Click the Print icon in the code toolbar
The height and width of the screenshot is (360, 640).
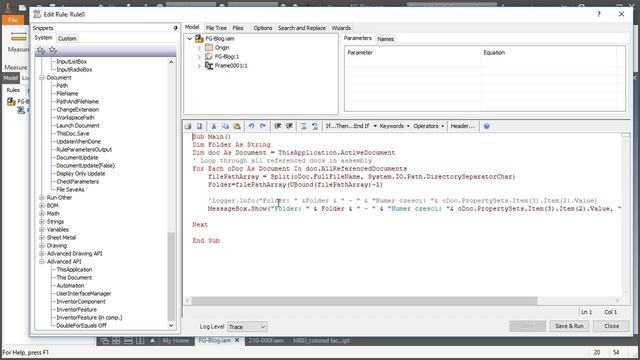click(x=188, y=126)
